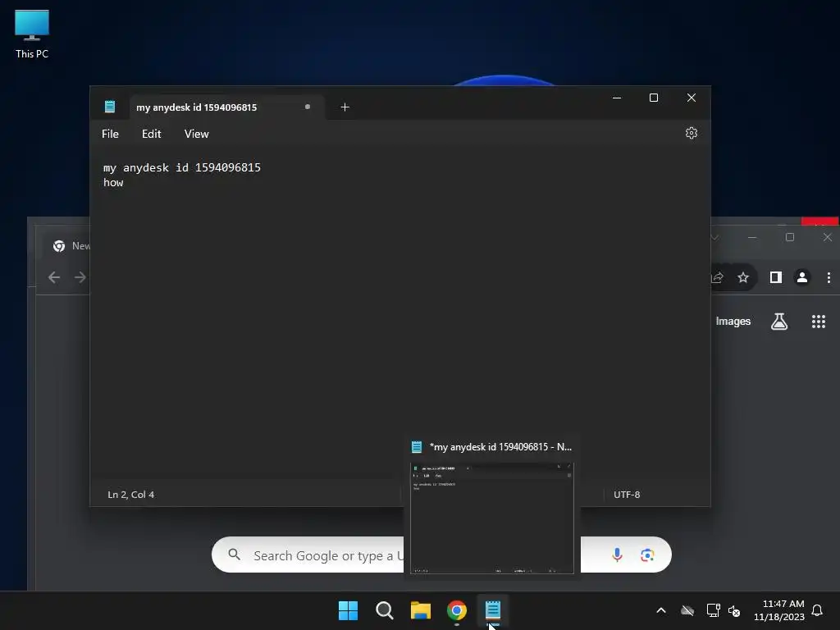Open the Chrome profile avatar

point(802,277)
